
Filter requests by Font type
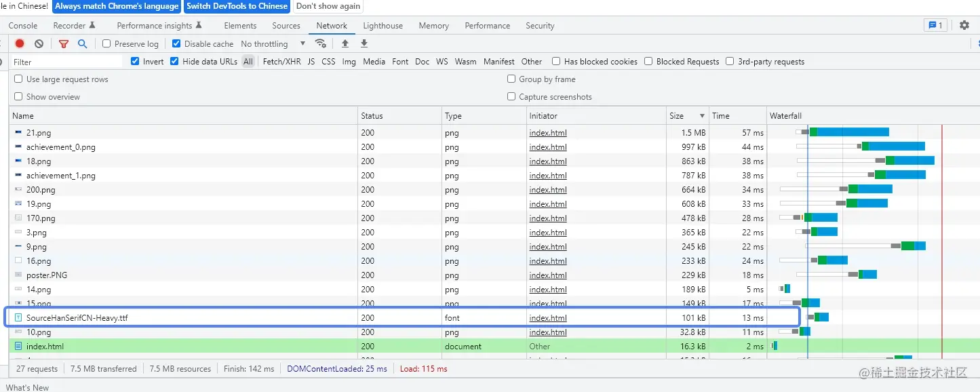(400, 61)
